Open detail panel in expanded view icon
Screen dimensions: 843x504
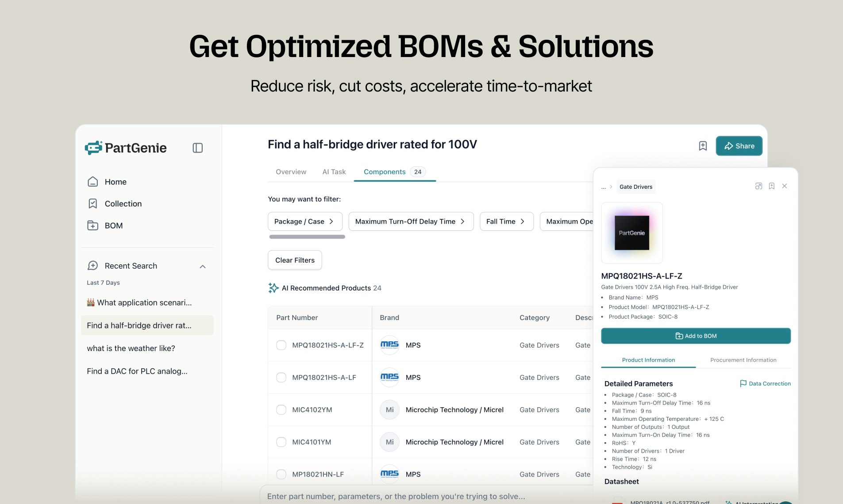(758, 186)
